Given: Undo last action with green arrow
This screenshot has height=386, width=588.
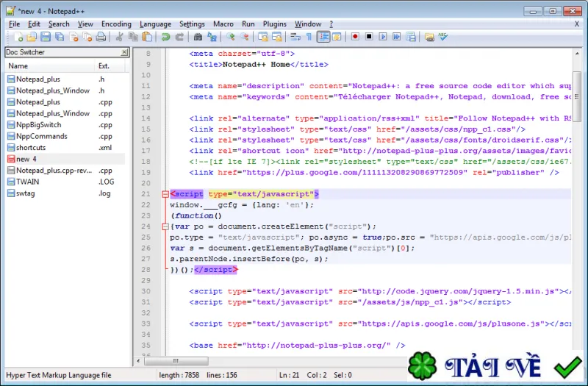Looking at the screenshot, I should (x=165, y=37).
